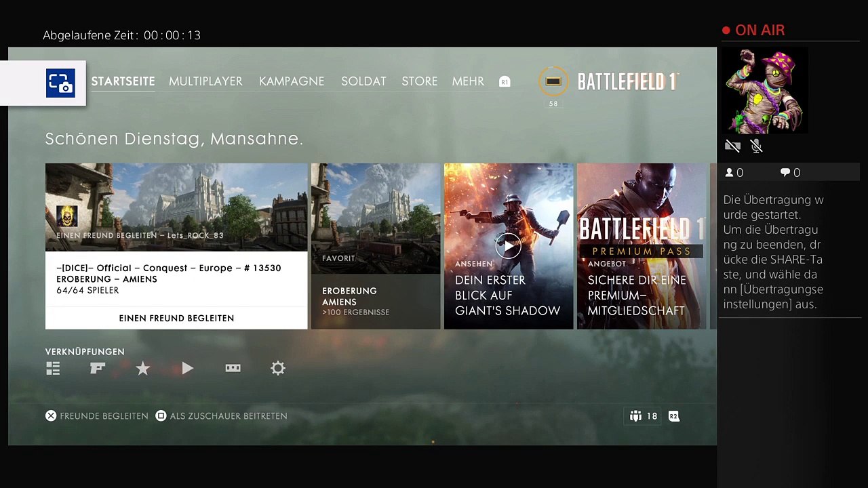Click the X FREUNDE BEGLEITEN prompt
This screenshot has height=488, width=868.
96,416
